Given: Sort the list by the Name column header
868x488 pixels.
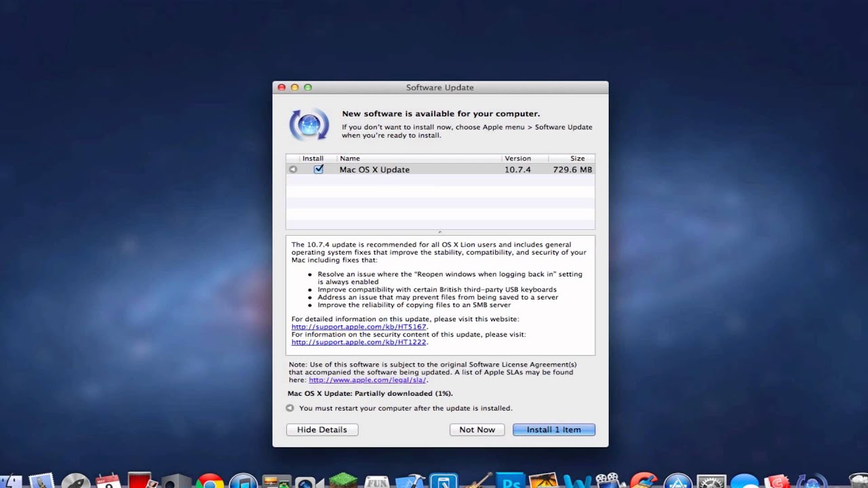Looking at the screenshot, I should (x=419, y=159).
